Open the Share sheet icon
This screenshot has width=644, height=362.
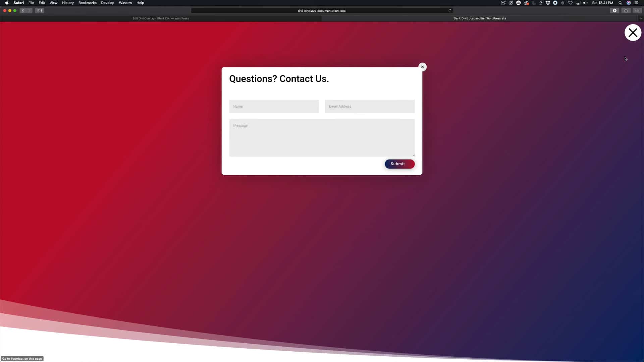626,10
